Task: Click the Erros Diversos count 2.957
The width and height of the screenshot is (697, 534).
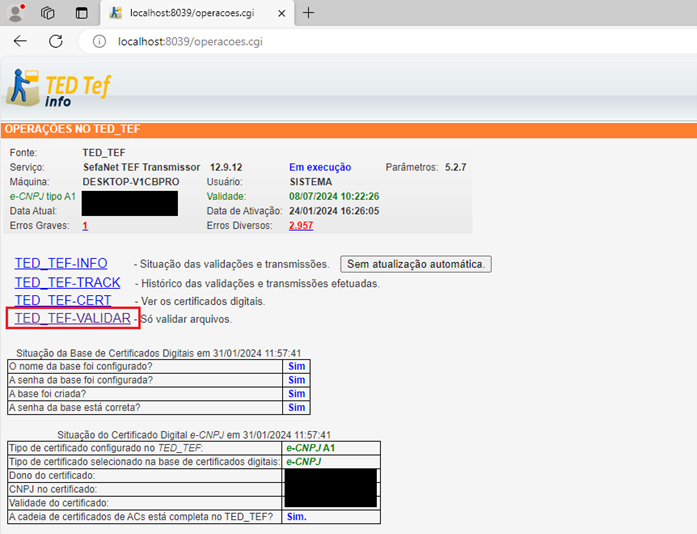Action: tap(301, 225)
